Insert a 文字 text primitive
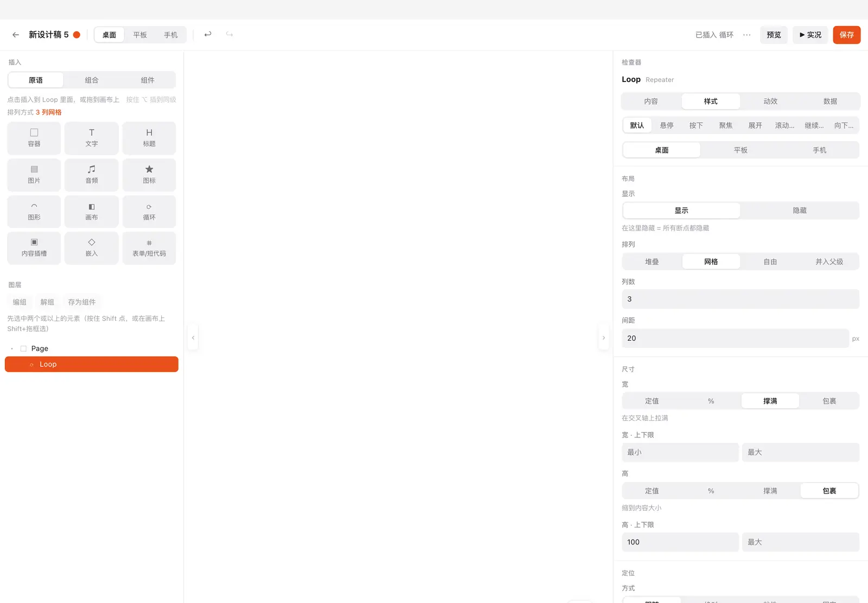This screenshot has width=868, height=603. 92,138
